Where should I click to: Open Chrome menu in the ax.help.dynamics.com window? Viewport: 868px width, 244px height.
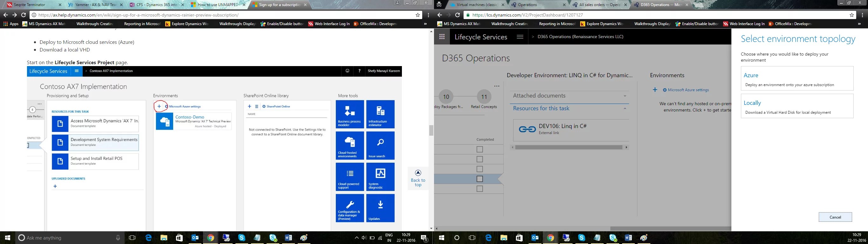pyautogui.click(x=428, y=15)
